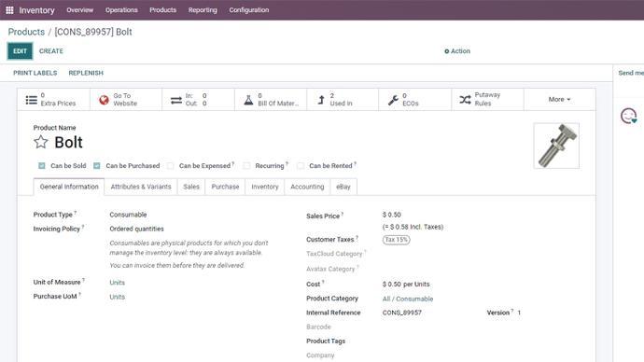644x362 pixels.
Task: Toggle the Can be Purchased checkbox
Action: 97,166
